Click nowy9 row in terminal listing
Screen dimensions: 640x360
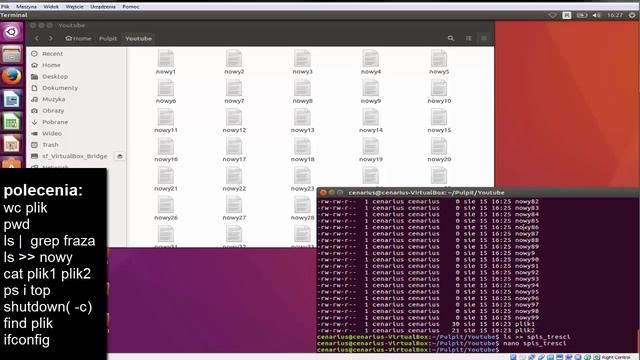pos(428,253)
